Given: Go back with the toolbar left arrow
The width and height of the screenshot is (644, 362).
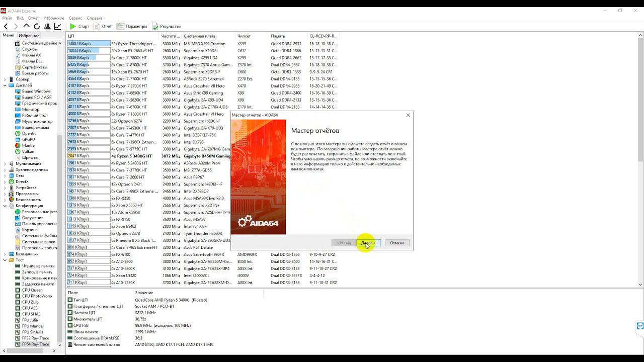Looking at the screenshot, I should (x=6, y=26).
